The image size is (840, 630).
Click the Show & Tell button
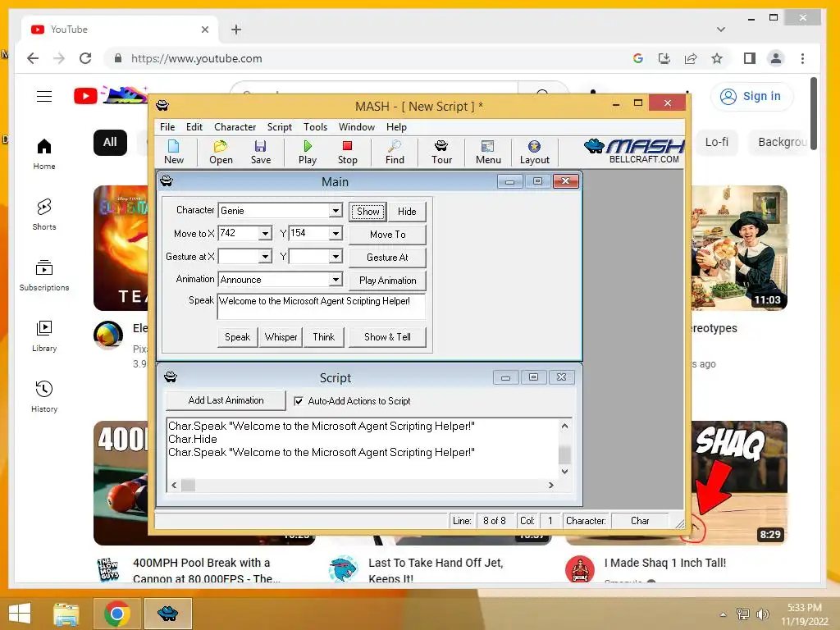pyautogui.click(x=387, y=337)
